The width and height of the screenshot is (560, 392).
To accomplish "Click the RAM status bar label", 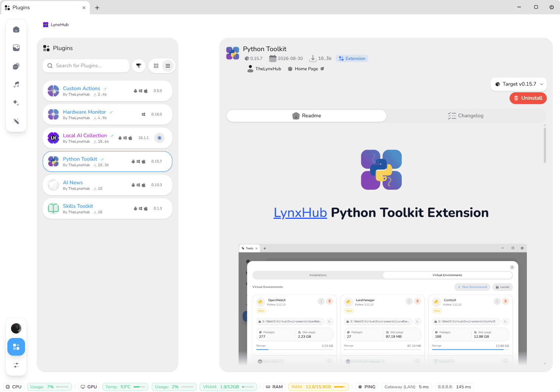I will (274, 387).
